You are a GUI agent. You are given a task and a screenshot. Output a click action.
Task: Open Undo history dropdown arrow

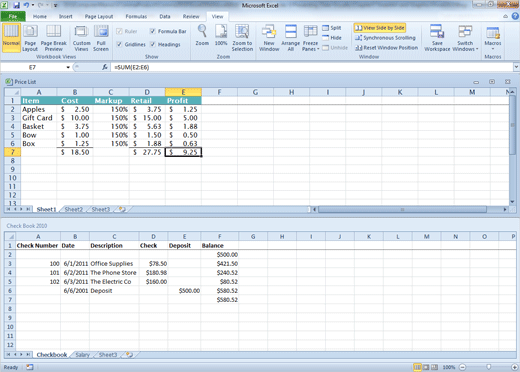[33, 5]
